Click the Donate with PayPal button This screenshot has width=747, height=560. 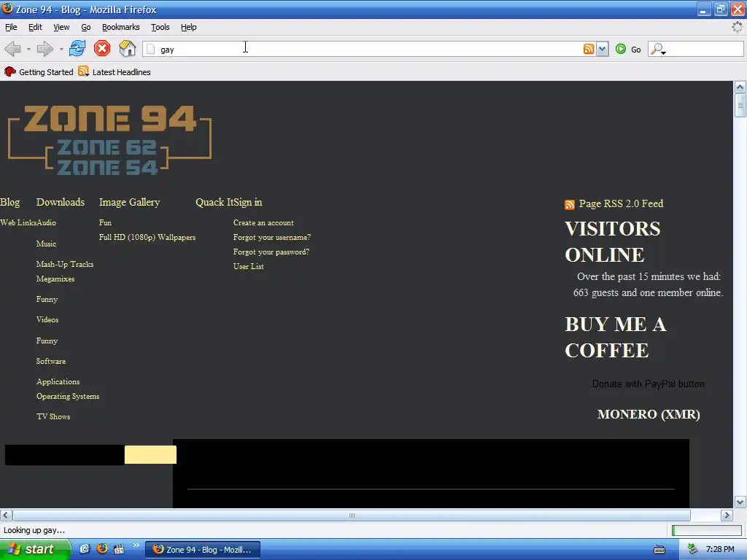coord(648,384)
